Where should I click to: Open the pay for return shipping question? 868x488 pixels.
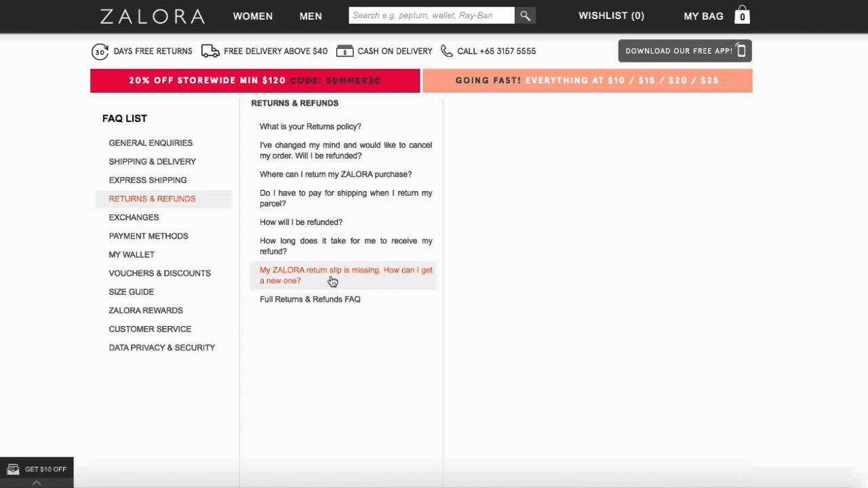point(346,198)
